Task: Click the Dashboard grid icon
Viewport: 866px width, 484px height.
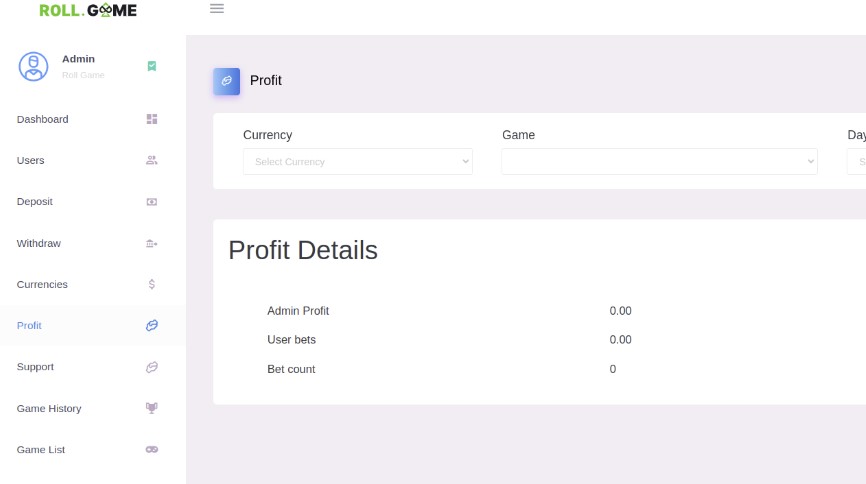Action: [151, 119]
